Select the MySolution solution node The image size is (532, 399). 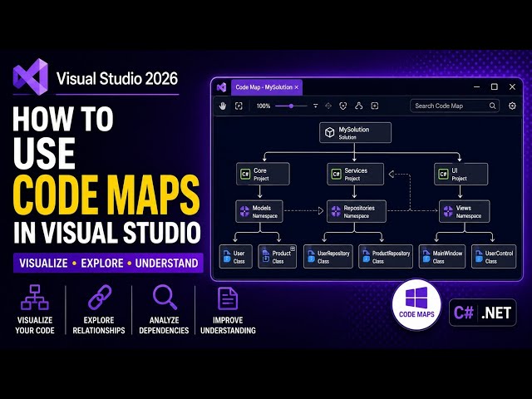click(355, 133)
